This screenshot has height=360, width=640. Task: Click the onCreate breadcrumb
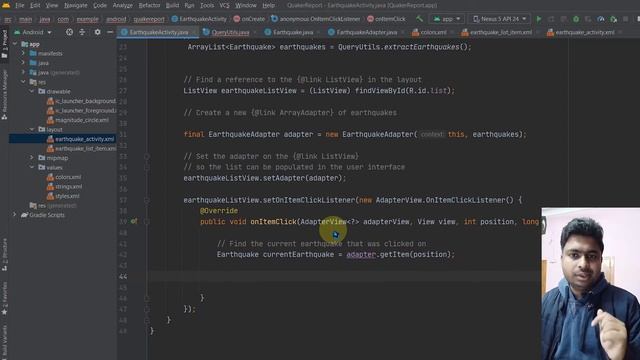tap(249, 19)
